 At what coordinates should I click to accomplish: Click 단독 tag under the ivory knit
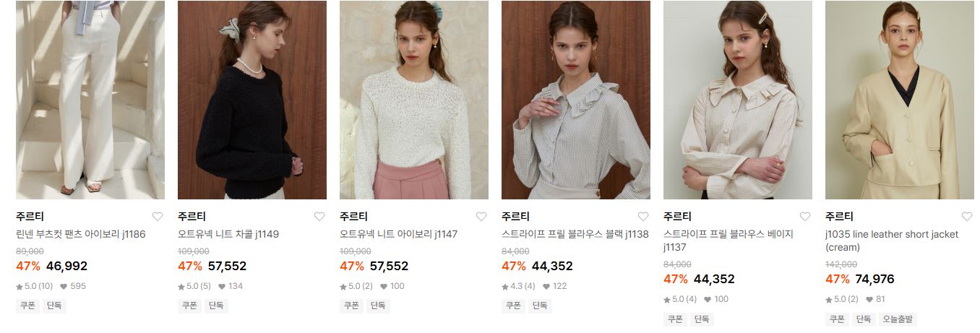378,306
